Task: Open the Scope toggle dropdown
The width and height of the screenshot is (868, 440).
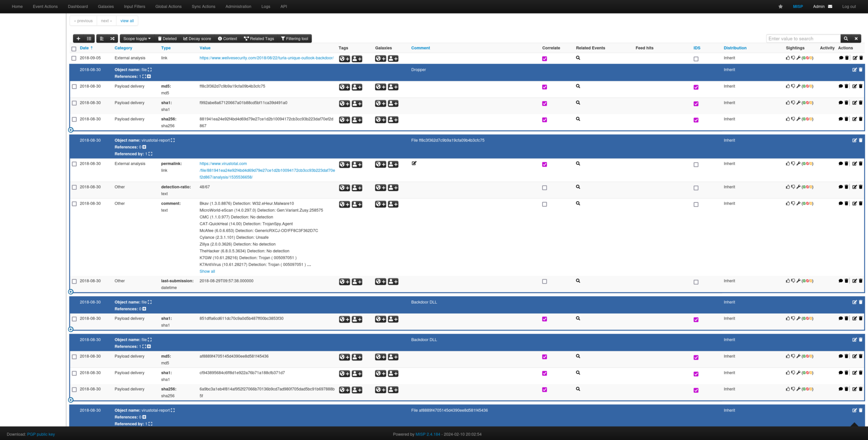Action: [136, 39]
